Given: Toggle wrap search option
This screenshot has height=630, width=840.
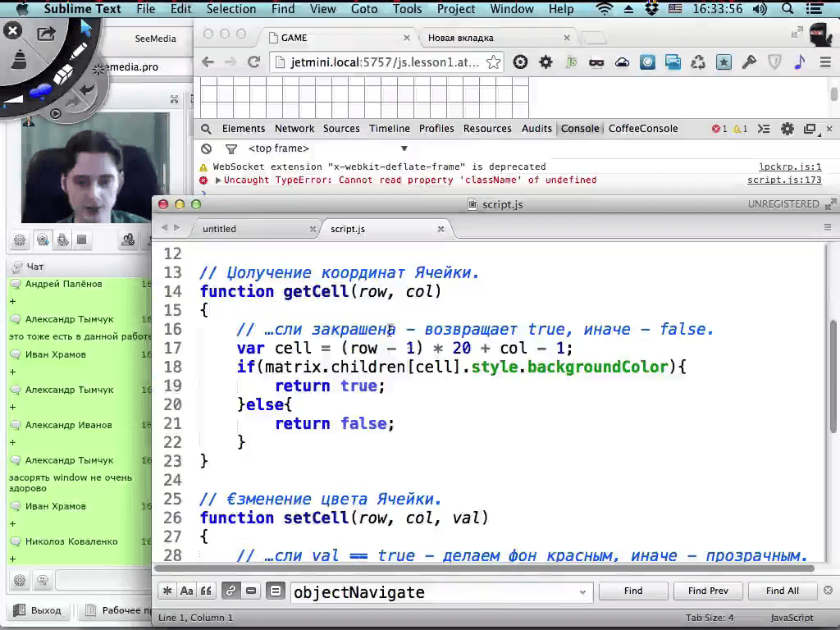Looking at the screenshot, I should click(231, 591).
